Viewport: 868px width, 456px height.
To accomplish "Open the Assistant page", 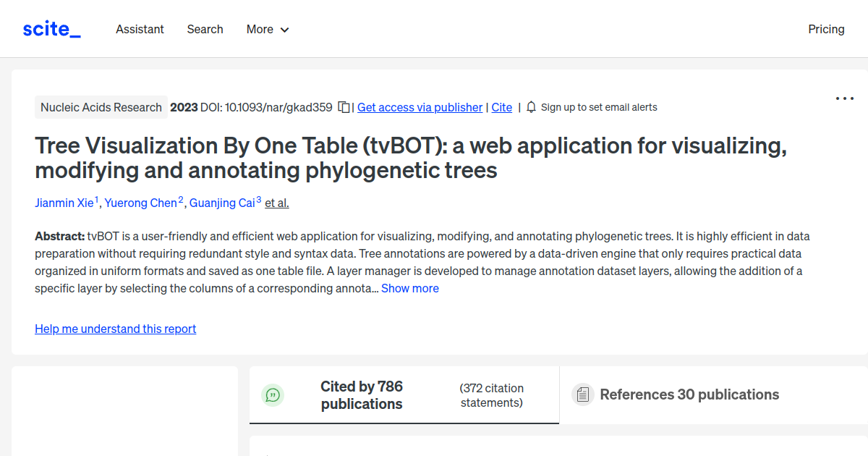I will [140, 29].
